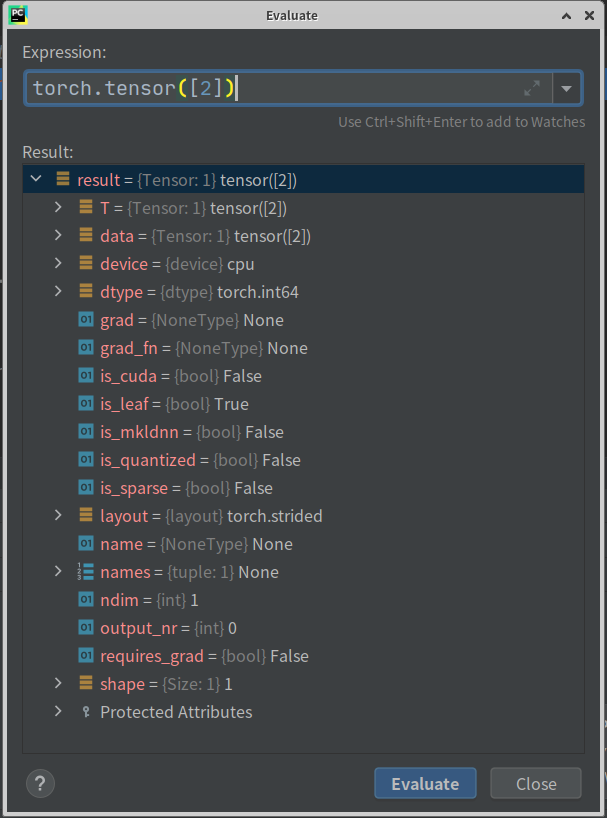Image resolution: width=607 pixels, height=818 pixels.
Task: Collapse the result tree node
Action: [36, 179]
